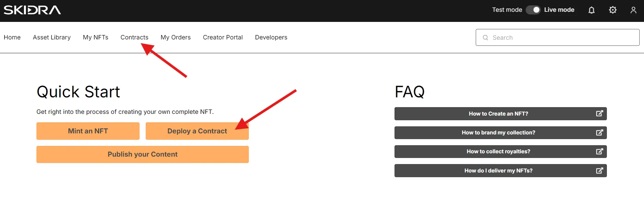Click the Deploy a Contract button
Viewport: 644px width, 223px height.
(x=197, y=131)
